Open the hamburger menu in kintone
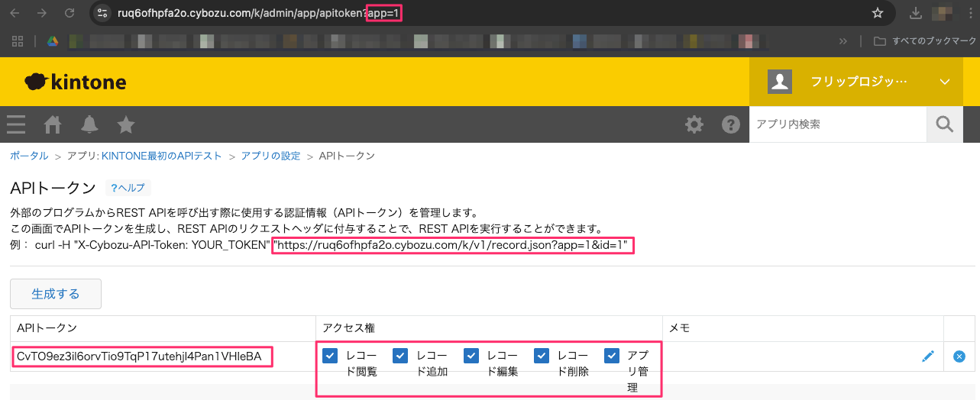980x400 pixels. tap(16, 124)
